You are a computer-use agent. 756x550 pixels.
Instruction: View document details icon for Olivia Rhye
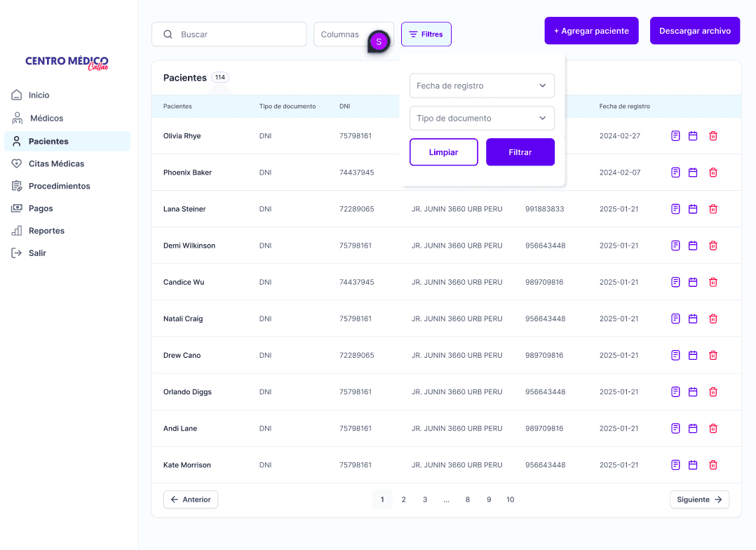[x=675, y=136]
